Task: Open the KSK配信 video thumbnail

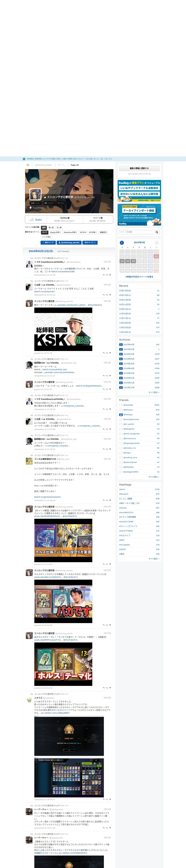Action: pos(63,329)
